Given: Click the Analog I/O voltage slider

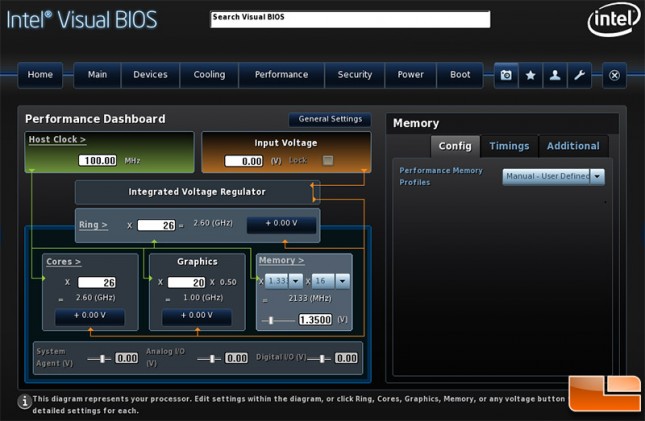Looking at the screenshot, I should point(209,359).
